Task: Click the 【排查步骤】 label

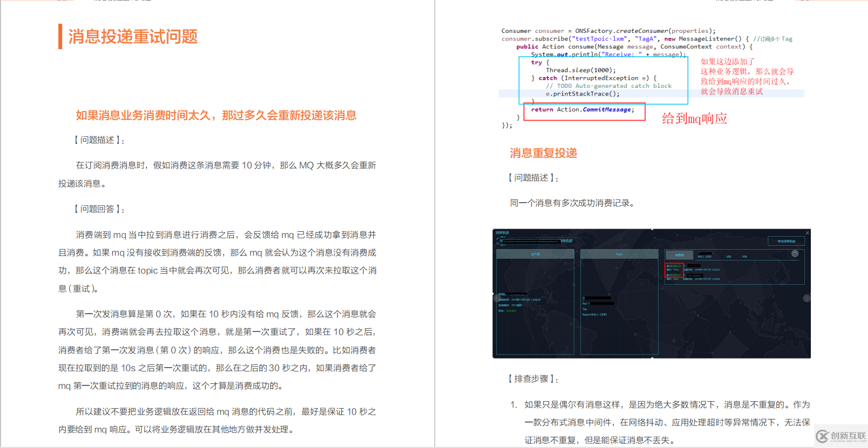Action: 533,379
